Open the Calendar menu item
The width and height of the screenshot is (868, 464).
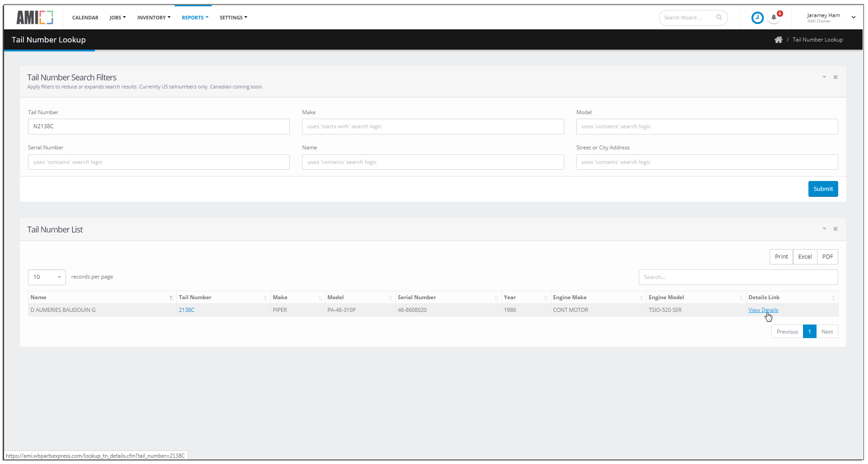pos(85,18)
